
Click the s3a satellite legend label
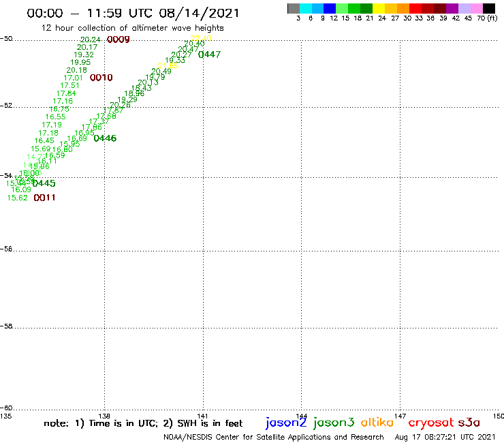tap(469, 423)
